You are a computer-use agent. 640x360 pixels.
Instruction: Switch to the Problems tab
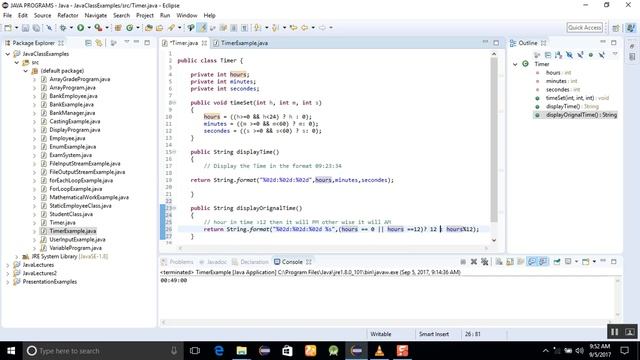[x=177, y=262]
